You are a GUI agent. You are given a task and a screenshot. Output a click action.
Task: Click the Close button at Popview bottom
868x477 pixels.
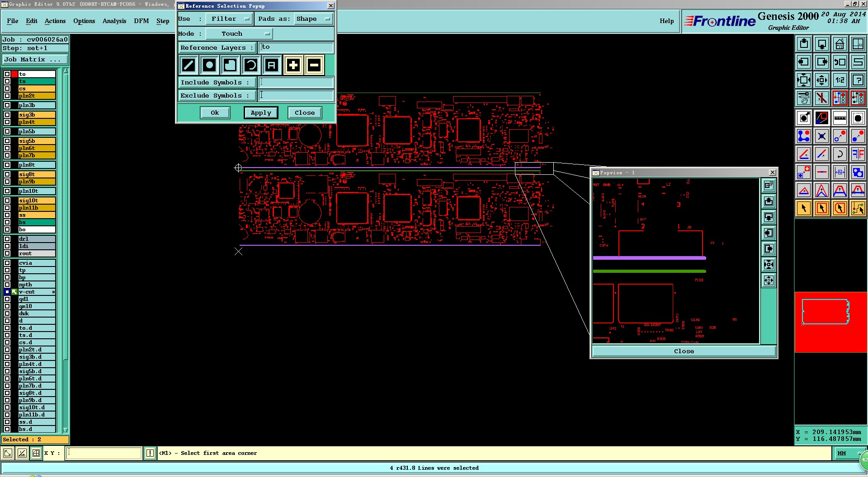tap(684, 351)
